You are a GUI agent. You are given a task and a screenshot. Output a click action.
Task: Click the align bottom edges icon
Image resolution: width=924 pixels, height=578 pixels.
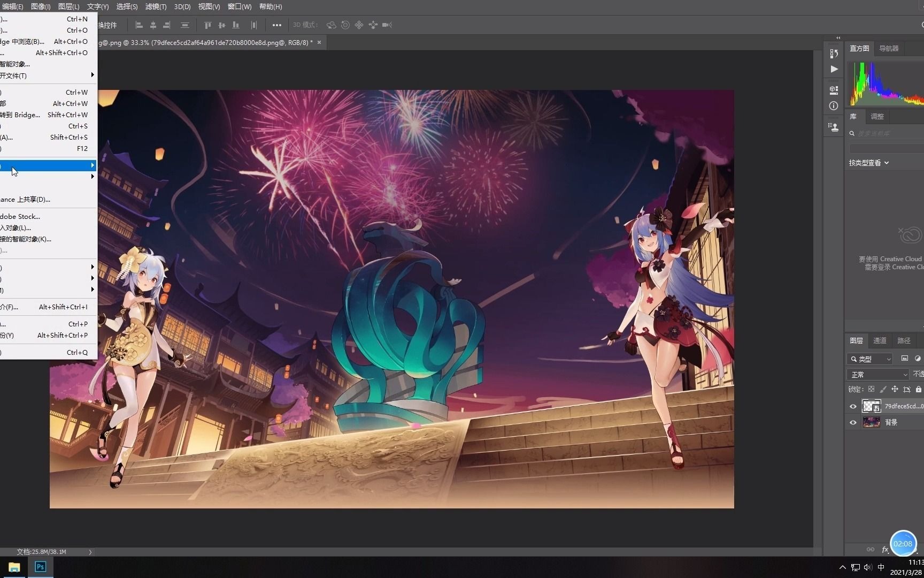(236, 25)
